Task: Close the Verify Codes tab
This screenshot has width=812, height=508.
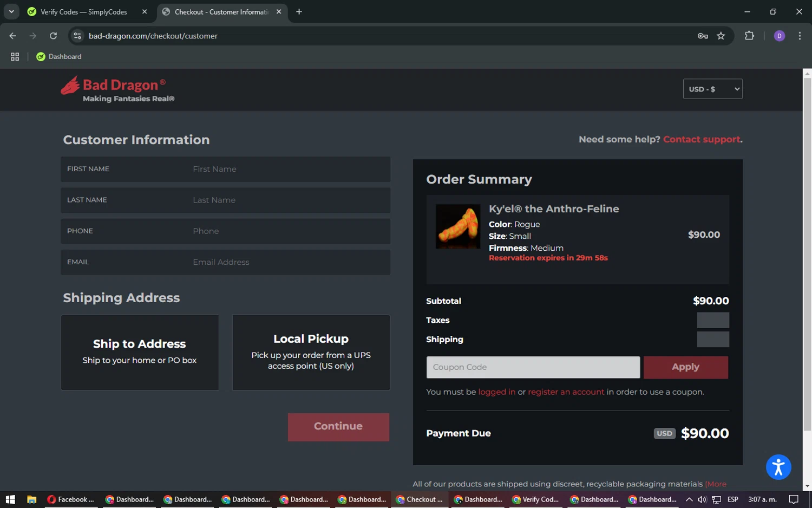Action: [x=145, y=12]
